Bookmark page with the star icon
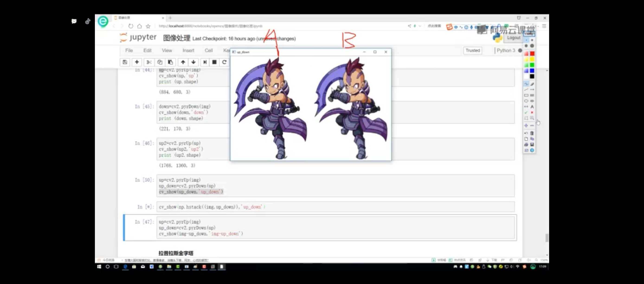 pos(148,26)
